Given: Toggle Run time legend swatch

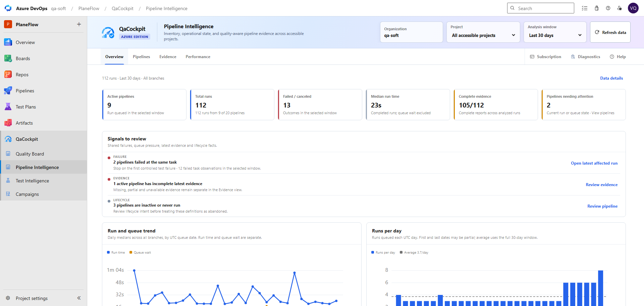Looking at the screenshot, I should (x=108, y=252).
